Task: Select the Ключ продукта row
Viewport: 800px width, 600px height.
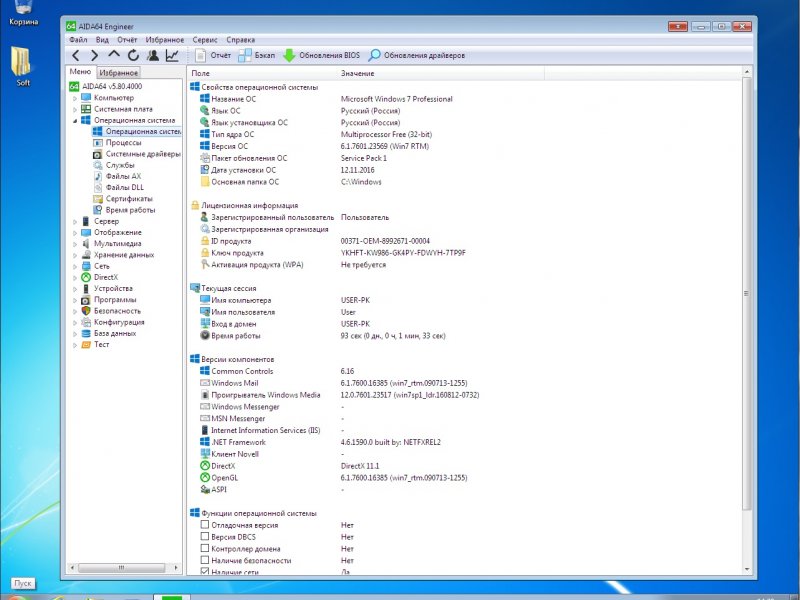Action: click(333, 253)
